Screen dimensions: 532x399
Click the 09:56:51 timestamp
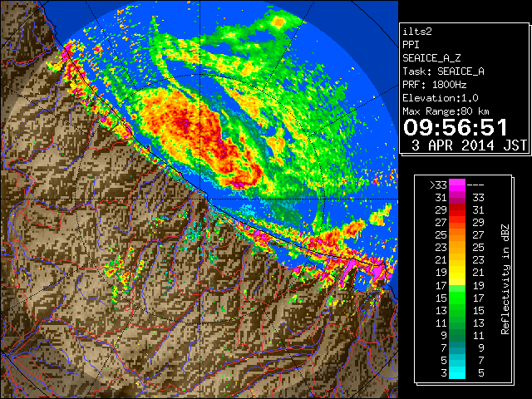tap(456, 127)
